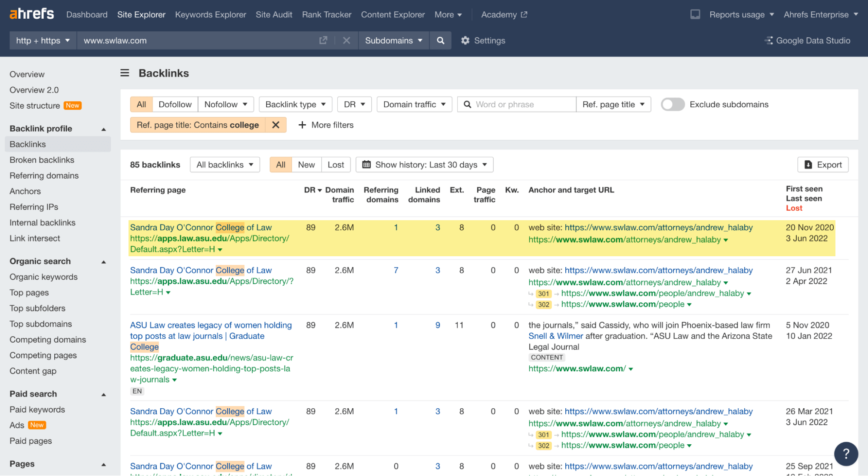Remove the college Ref. page title filter

pyautogui.click(x=275, y=124)
